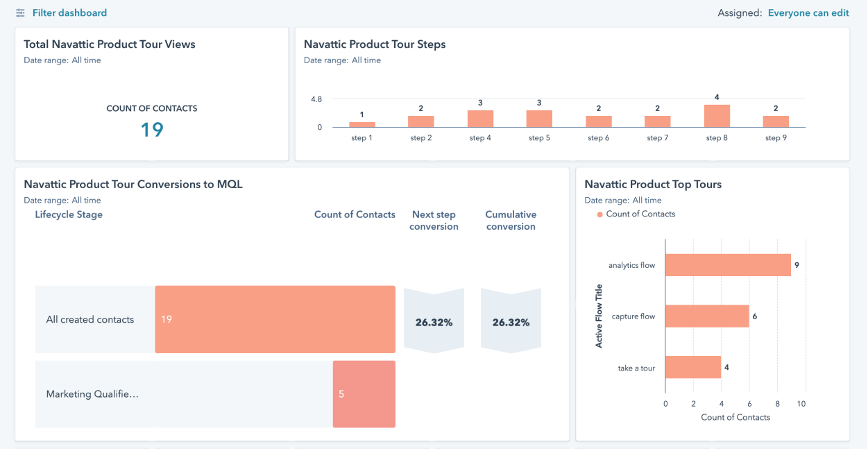The image size is (868, 449).
Task: Click the Active Flow Title axis label
Action: pyautogui.click(x=599, y=316)
